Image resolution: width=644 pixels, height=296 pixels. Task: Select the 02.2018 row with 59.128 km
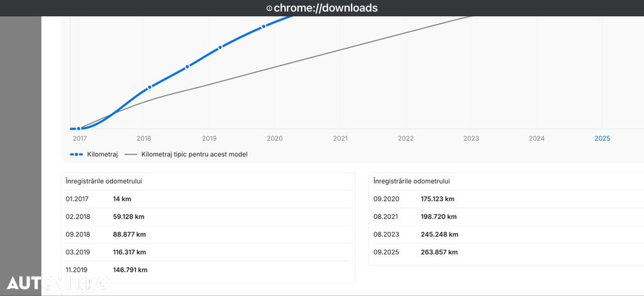pyautogui.click(x=207, y=217)
